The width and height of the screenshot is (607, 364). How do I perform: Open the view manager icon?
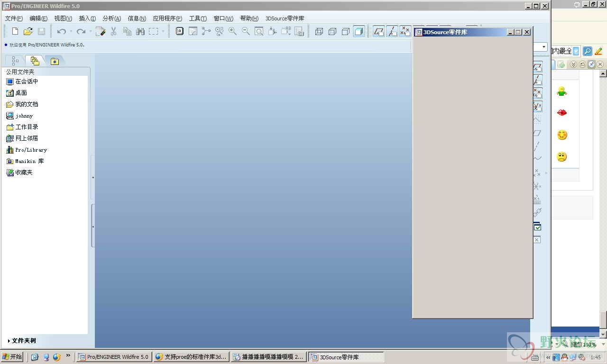299,31
